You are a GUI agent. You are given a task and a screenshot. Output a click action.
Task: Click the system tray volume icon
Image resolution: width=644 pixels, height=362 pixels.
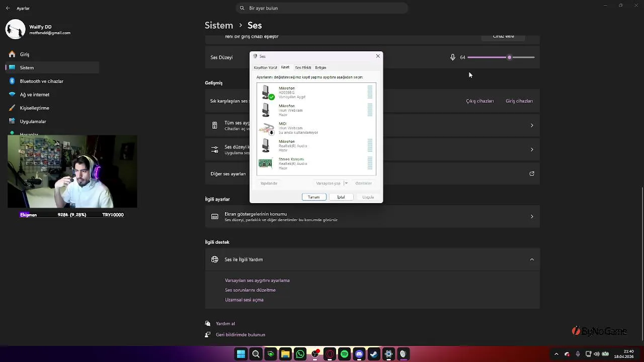coord(596,354)
